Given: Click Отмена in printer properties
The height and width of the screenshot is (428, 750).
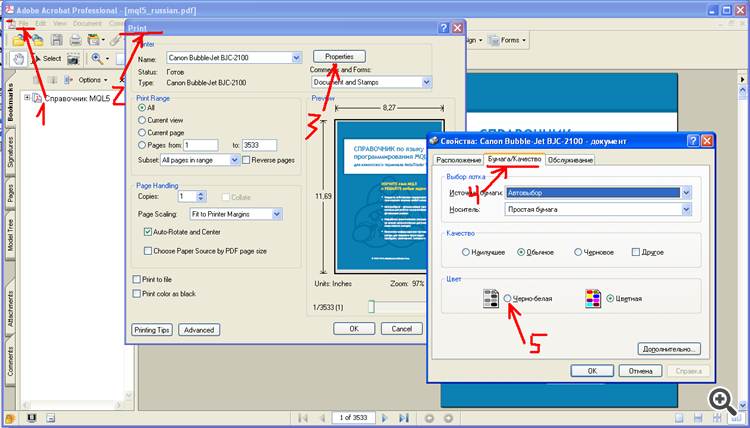Looking at the screenshot, I should [x=640, y=371].
